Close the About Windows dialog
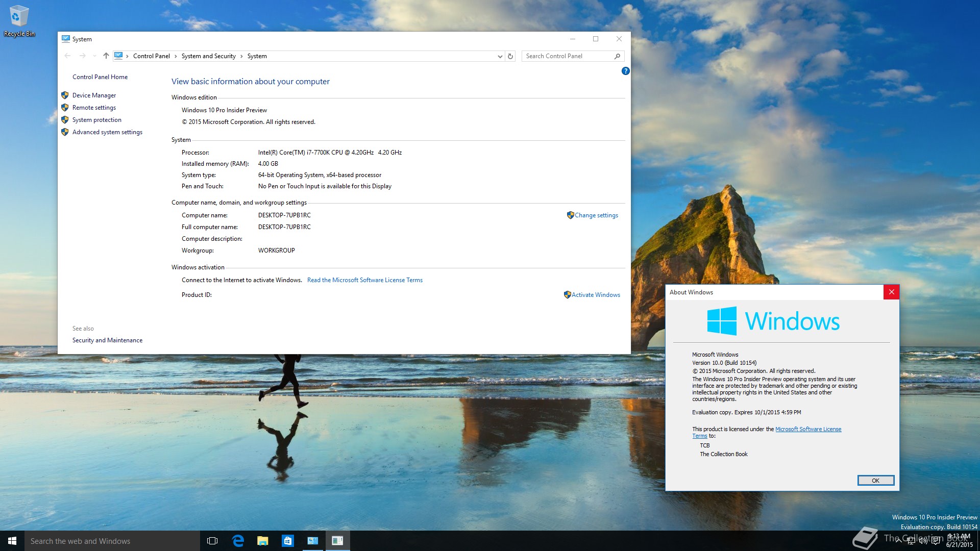 point(891,292)
